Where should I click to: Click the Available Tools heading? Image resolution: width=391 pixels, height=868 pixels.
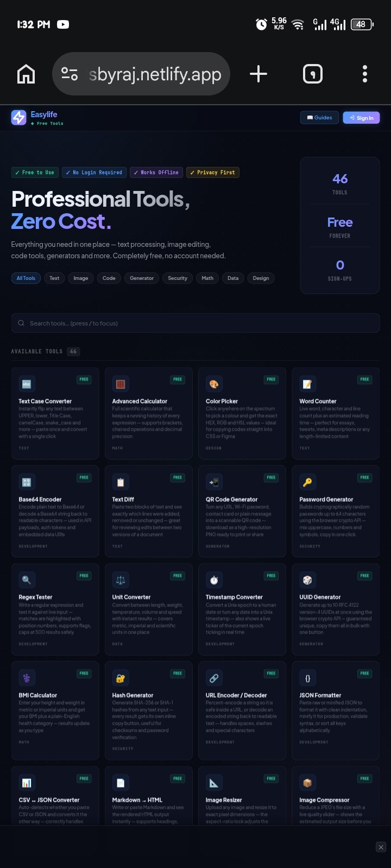coord(37,352)
